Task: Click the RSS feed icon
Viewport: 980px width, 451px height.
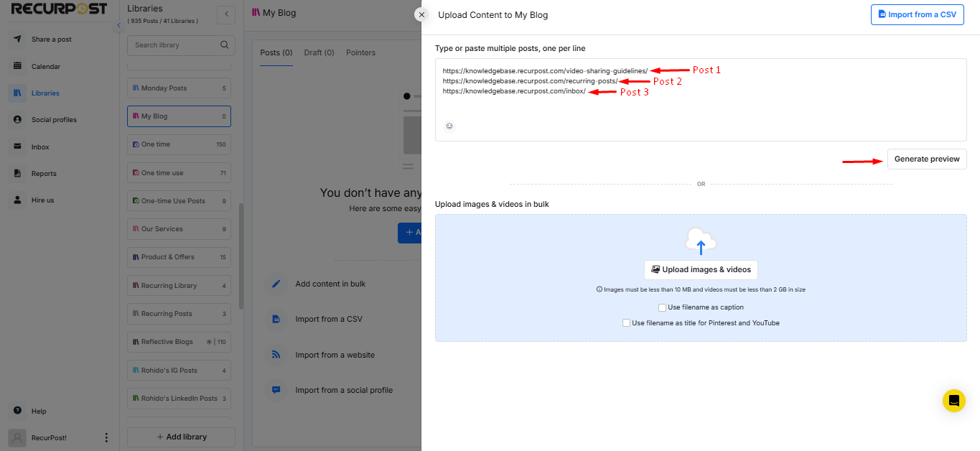Action: (x=276, y=355)
